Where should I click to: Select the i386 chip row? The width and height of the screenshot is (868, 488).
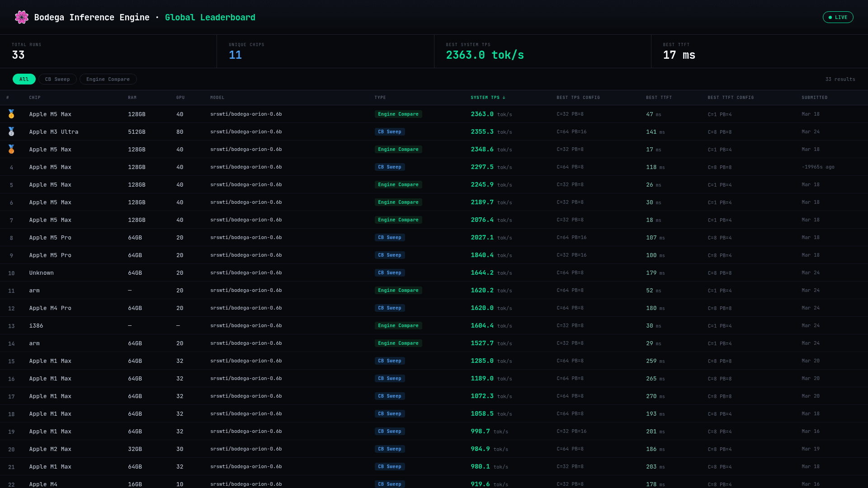point(36,326)
